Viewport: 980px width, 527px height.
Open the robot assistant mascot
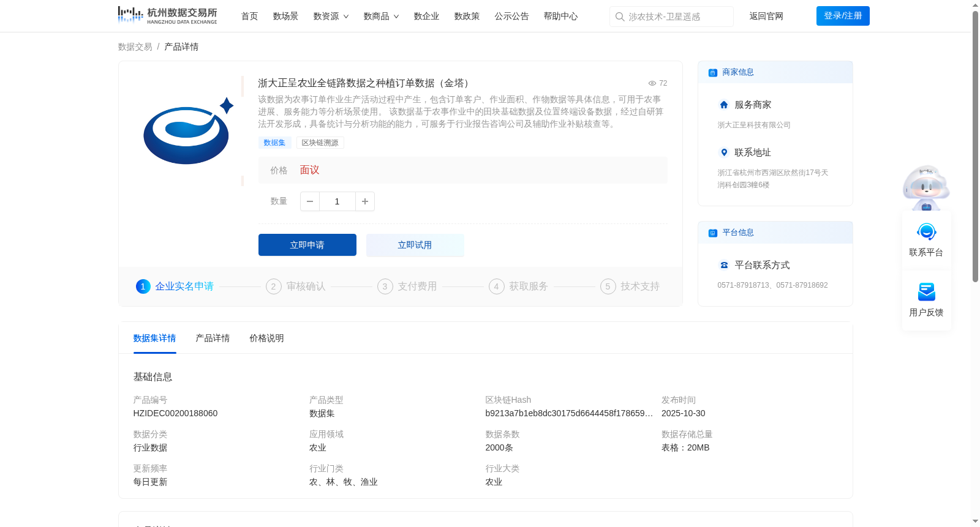(x=926, y=188)
